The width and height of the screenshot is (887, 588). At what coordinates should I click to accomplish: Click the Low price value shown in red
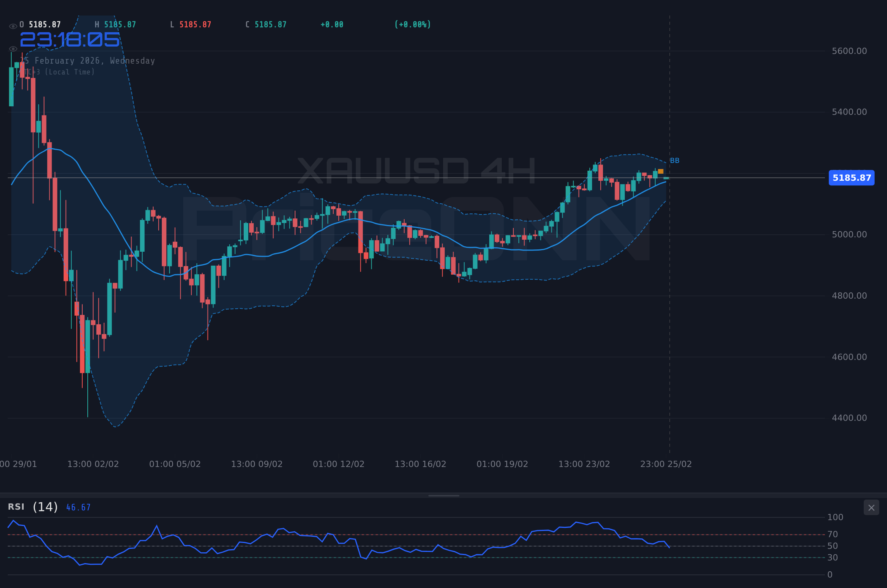(x=195, y=24)
